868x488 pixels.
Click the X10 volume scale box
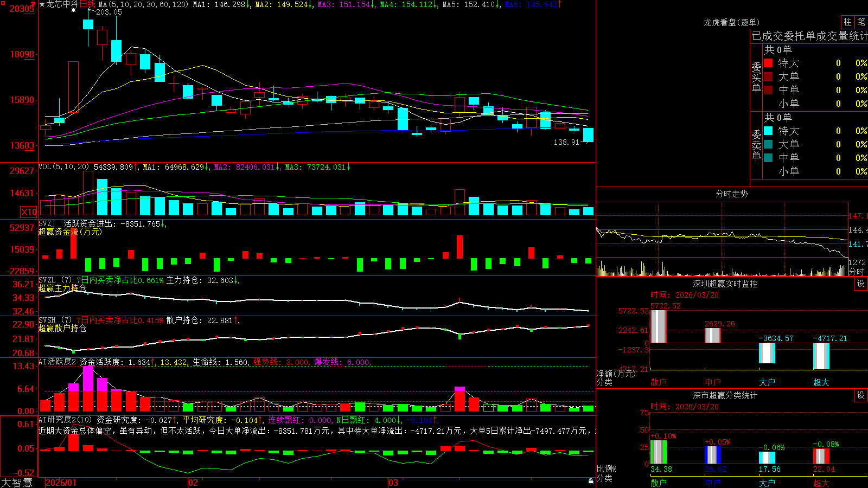tap(29, 212)
